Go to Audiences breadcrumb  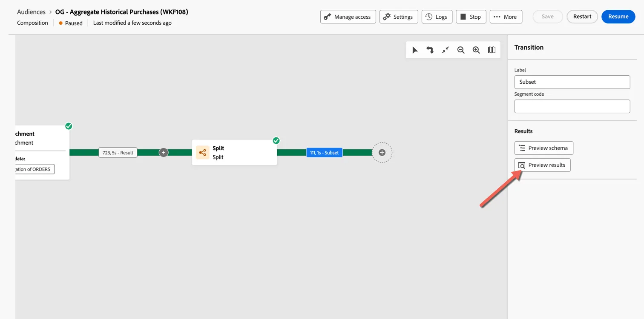point(31,12)
